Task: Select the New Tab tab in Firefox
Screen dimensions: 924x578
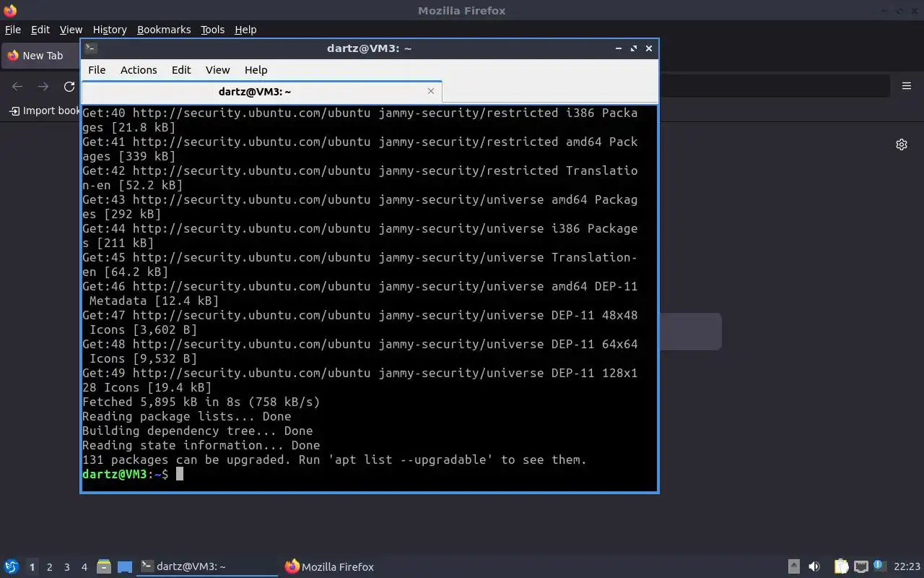Action: (x=41, y=56)
